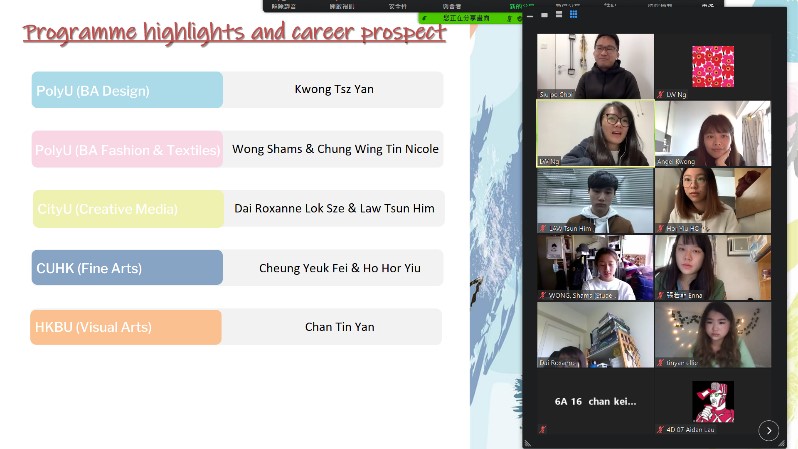This screenshot has height=449, width=798.
Task: Click 'Dai Roxanne Lok Sze & Law Tsun Him'
Action: point(334,208)
